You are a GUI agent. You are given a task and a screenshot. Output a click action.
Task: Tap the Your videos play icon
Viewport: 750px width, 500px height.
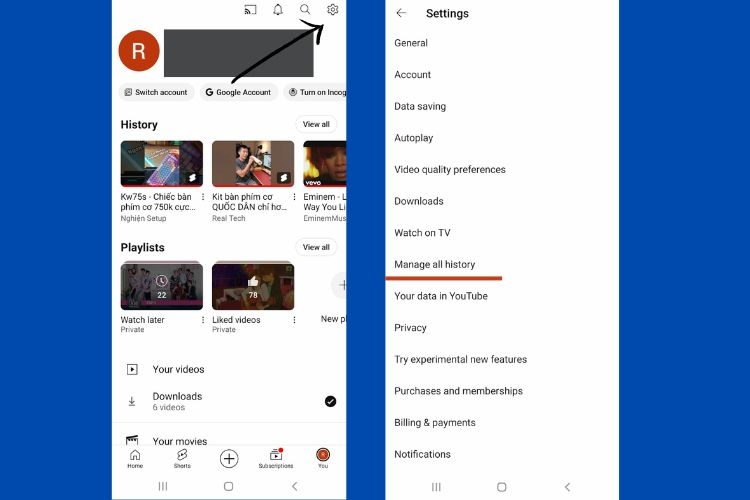click(132, 369)
